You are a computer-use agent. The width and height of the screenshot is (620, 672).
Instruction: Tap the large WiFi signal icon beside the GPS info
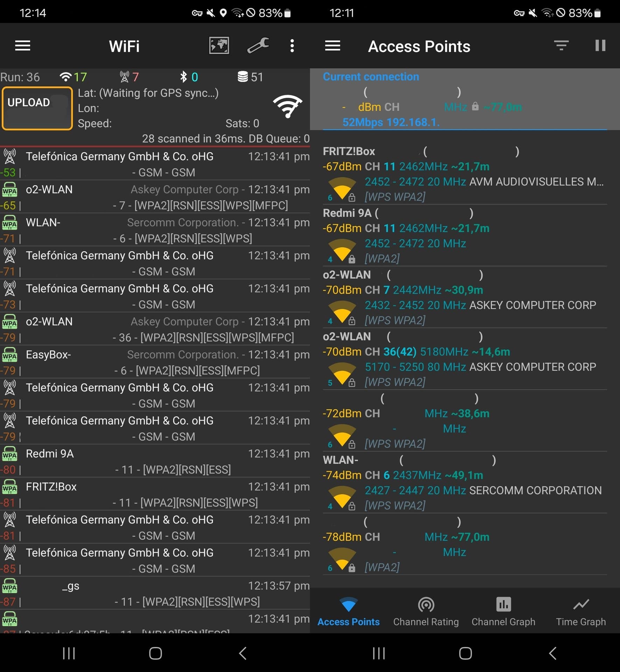click(x=287, y=106)
